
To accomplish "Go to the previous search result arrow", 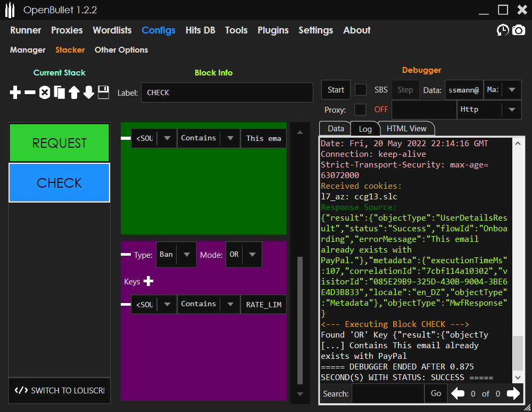I will pyautogui.click(x=458, y=393).
